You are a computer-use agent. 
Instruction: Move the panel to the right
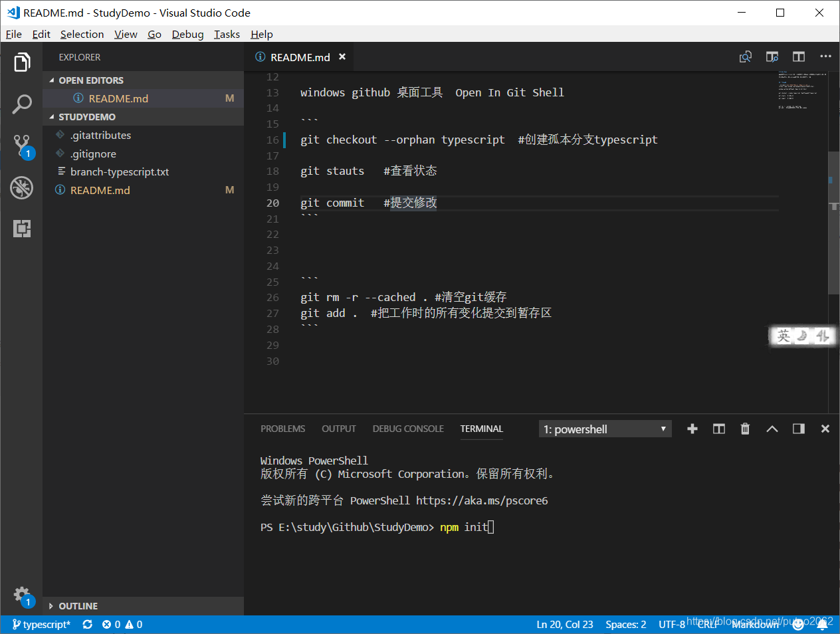tap(799, 429)
